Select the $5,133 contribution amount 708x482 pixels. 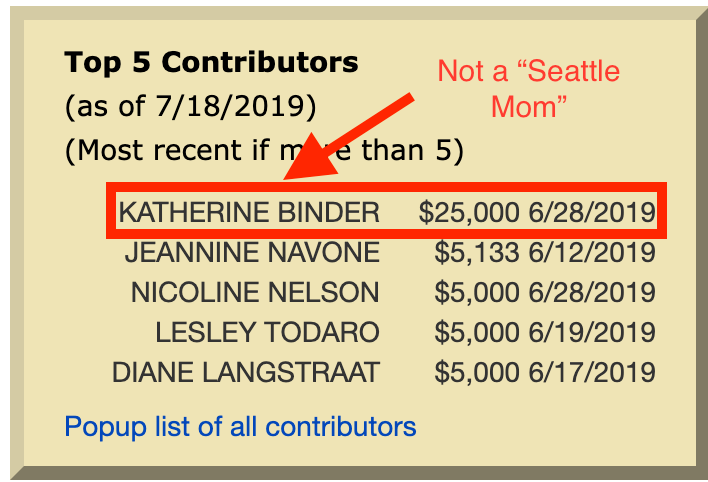pyautogui.click(x=477, y=252)
